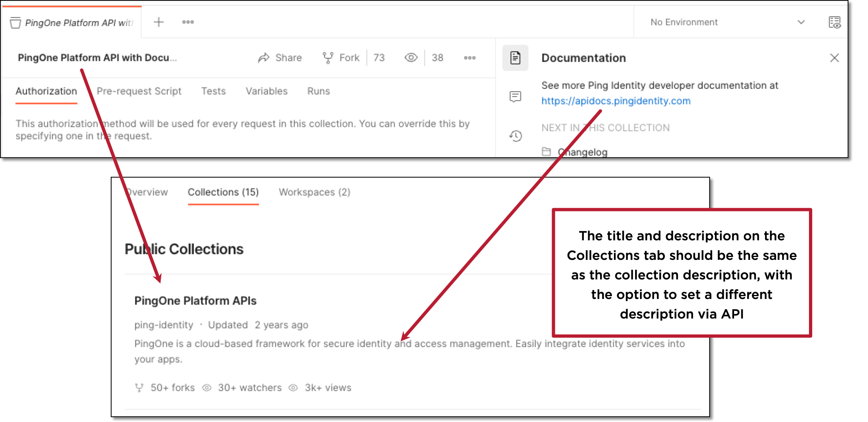Click the fork icon next to 50+ forks
Image resolution: width=868 pixels, height=422 pixels.
point(140,387)
